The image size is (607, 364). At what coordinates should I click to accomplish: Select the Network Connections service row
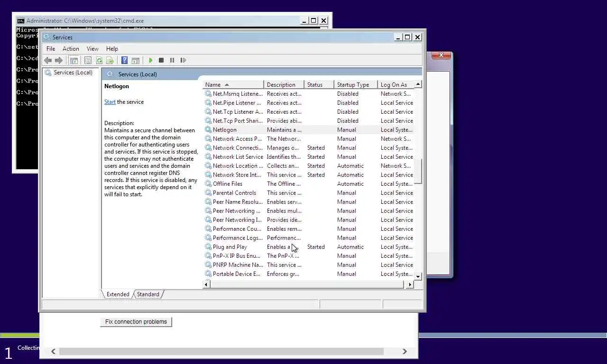(x=309, y=148)
